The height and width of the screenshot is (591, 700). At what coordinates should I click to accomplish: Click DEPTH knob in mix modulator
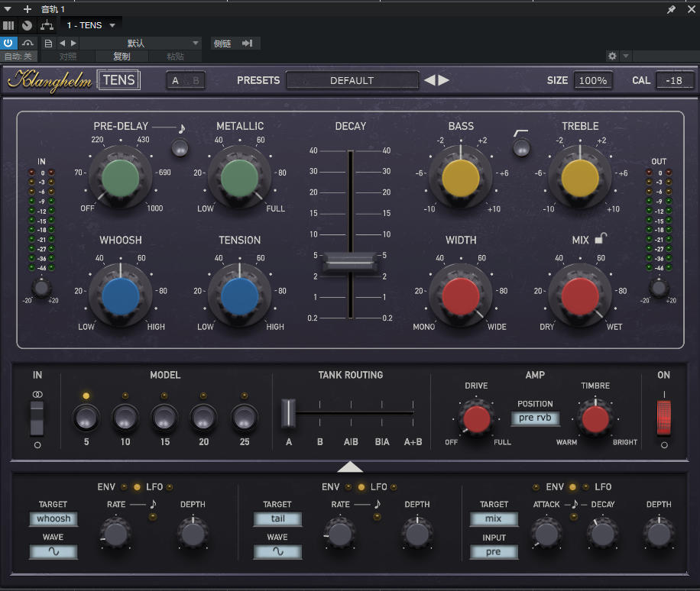pyautogui.click(x=659, y=533)
